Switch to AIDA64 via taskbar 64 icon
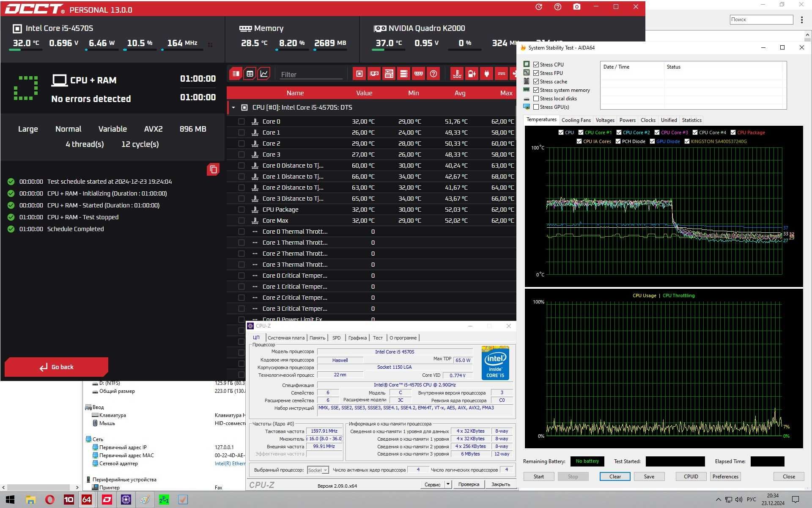The height and width of the screenshot is (508, 812). 87,500
